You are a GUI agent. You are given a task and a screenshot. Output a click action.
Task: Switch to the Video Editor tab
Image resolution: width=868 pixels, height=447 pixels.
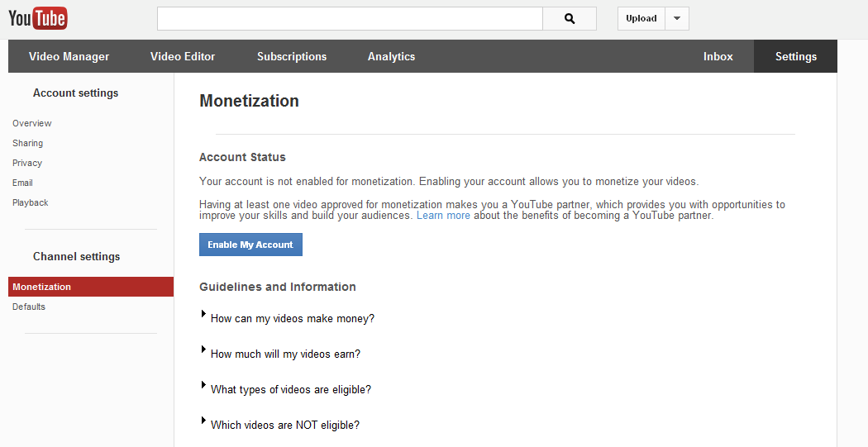183,57
